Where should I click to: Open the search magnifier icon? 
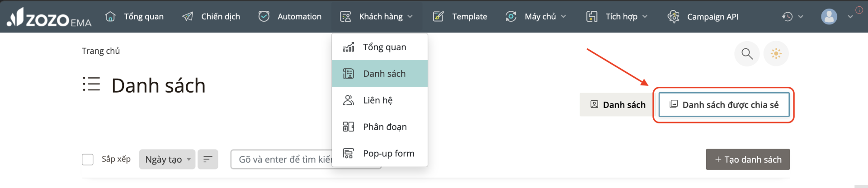coord(747,54)
